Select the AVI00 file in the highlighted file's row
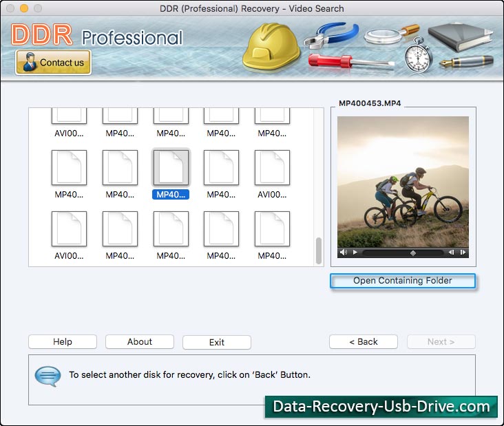The image size is (504, 426). (272, 173)
